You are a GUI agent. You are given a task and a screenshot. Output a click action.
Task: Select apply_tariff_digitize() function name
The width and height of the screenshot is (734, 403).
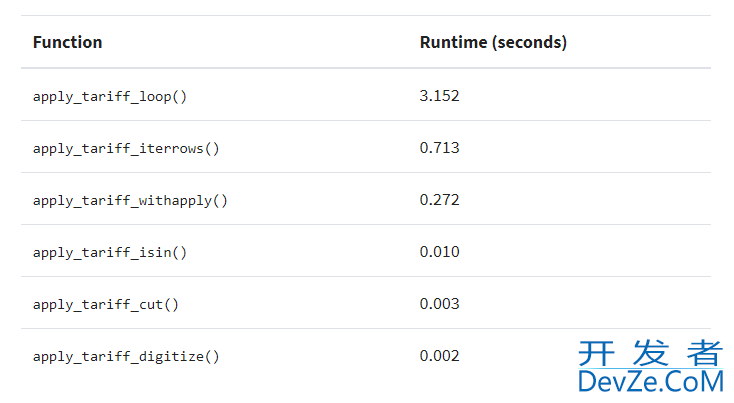click(126, 357)
